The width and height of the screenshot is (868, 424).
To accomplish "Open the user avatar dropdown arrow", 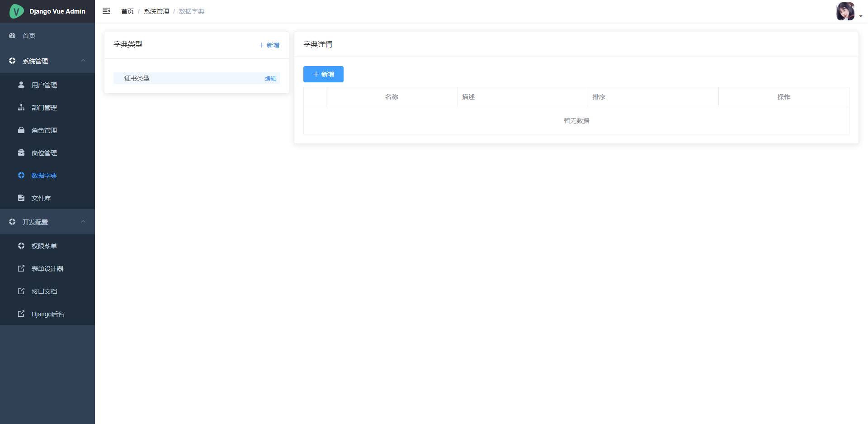I will [861, 16].
